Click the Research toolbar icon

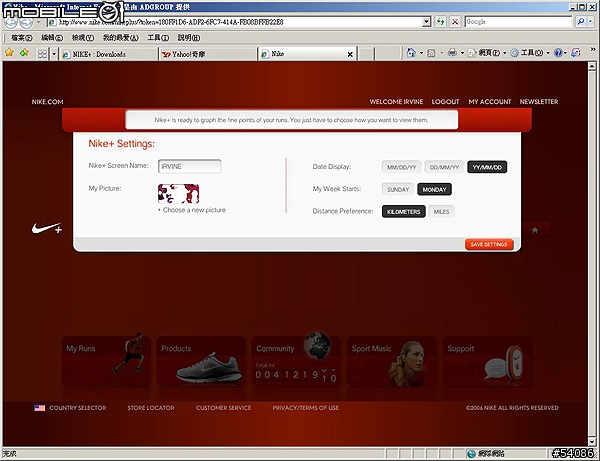[576, 53]
